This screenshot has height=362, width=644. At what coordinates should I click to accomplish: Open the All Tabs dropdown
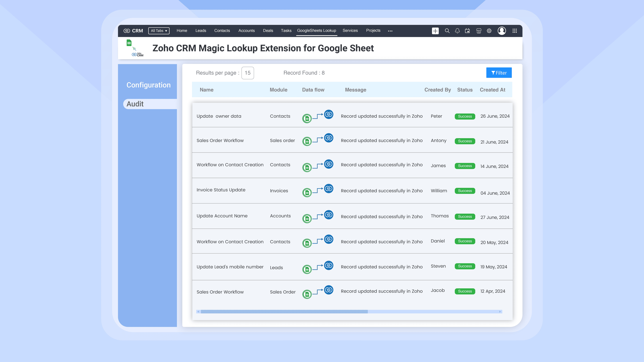[x=159, y=31]
